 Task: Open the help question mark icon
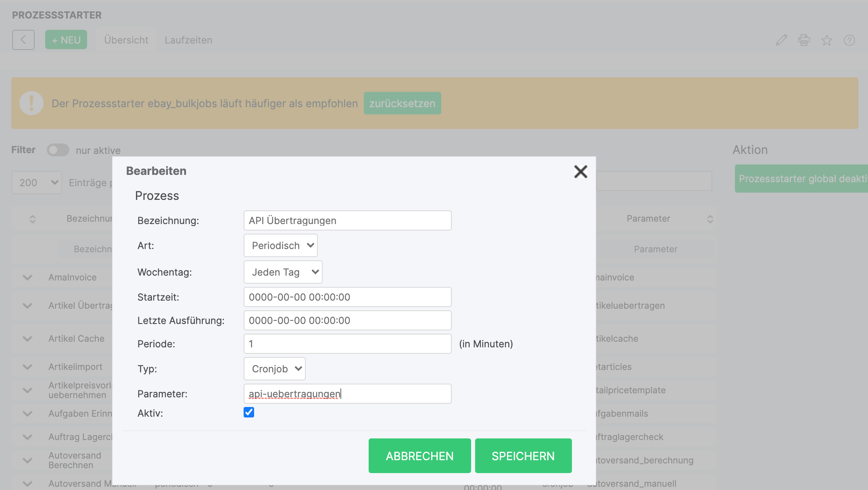[x=849, y=40]
